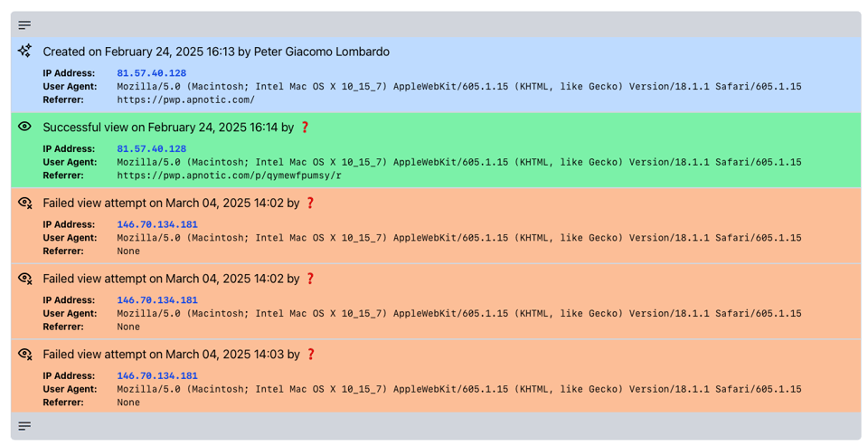Click the referrer URL https://pwp.apnotic.com/
The height and width of the screenshot is (446, 868).
[185, 100]
